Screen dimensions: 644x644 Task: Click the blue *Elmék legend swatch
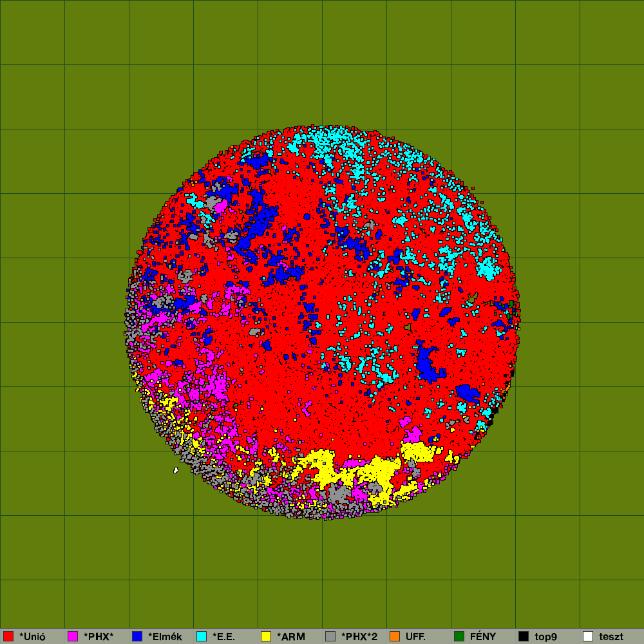(x=137, y=636)
